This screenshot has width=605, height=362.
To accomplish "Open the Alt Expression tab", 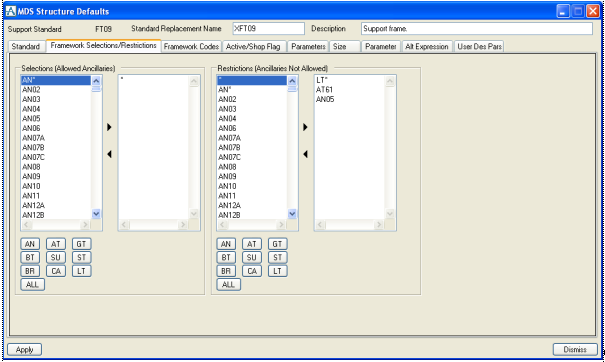I will pos(427,46).
